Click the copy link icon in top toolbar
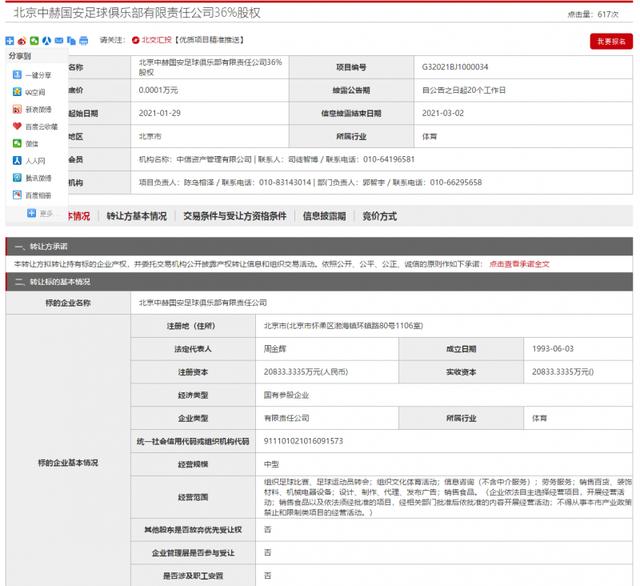 pos(71,40)
